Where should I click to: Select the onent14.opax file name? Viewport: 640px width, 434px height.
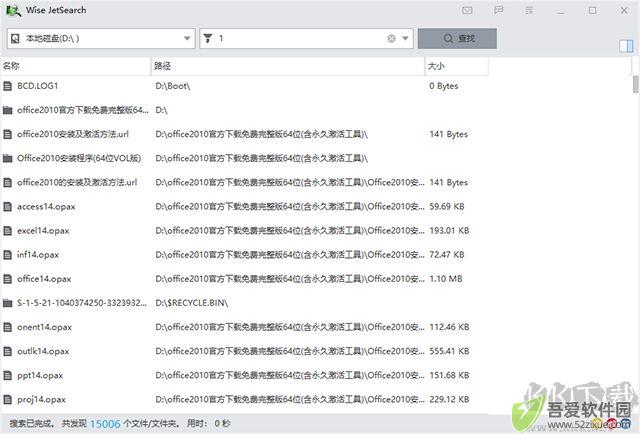click(x=44, y=327)
